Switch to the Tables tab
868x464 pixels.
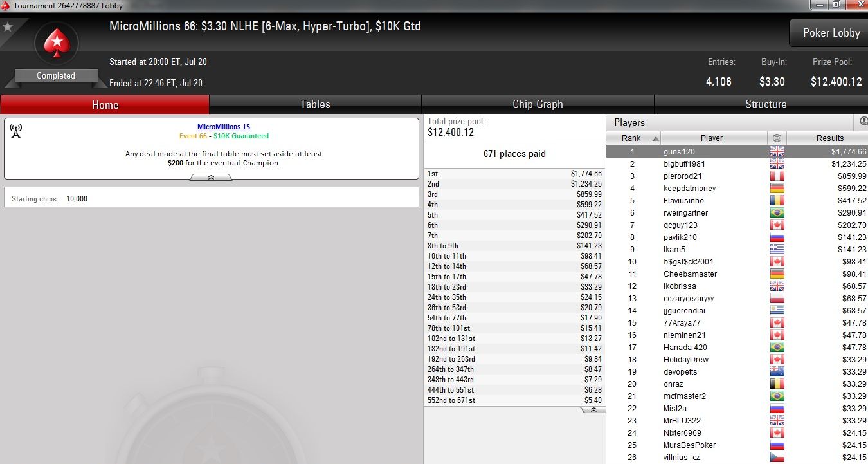tap(315, 104)
